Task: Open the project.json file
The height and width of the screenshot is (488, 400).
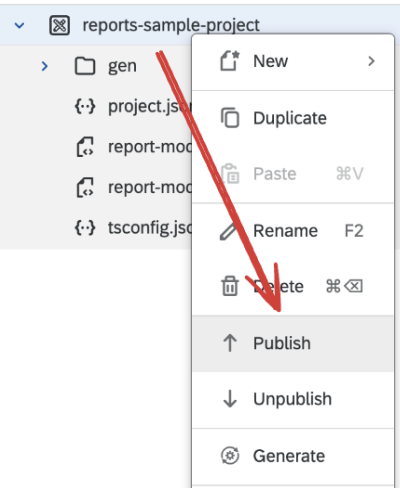Action: [96, 107]
